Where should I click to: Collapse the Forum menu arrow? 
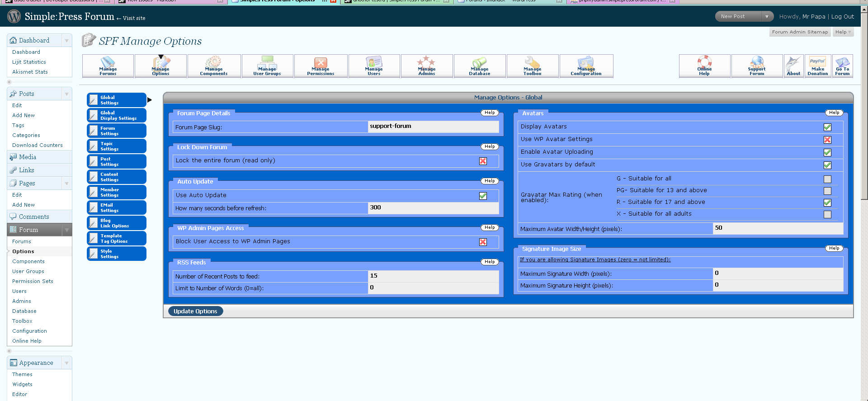[66, 230]
